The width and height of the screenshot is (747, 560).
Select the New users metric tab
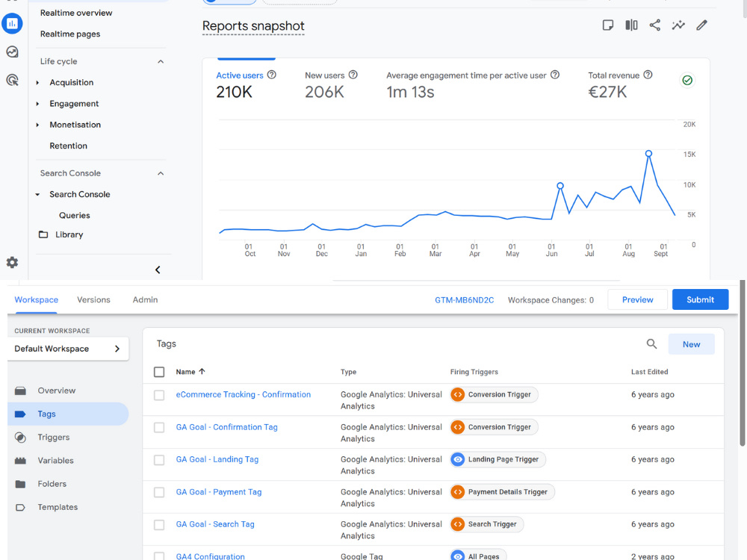[x=331, y=84]
